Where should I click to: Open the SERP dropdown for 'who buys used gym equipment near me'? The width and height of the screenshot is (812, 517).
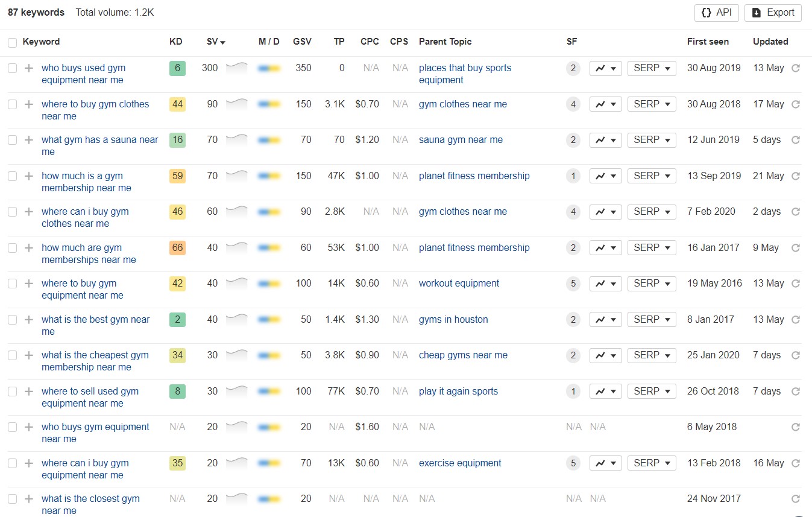(652, 69)
